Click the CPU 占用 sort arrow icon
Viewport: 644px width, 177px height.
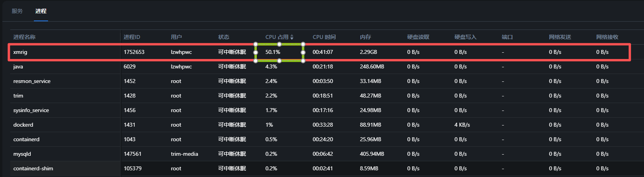[292, 37]
